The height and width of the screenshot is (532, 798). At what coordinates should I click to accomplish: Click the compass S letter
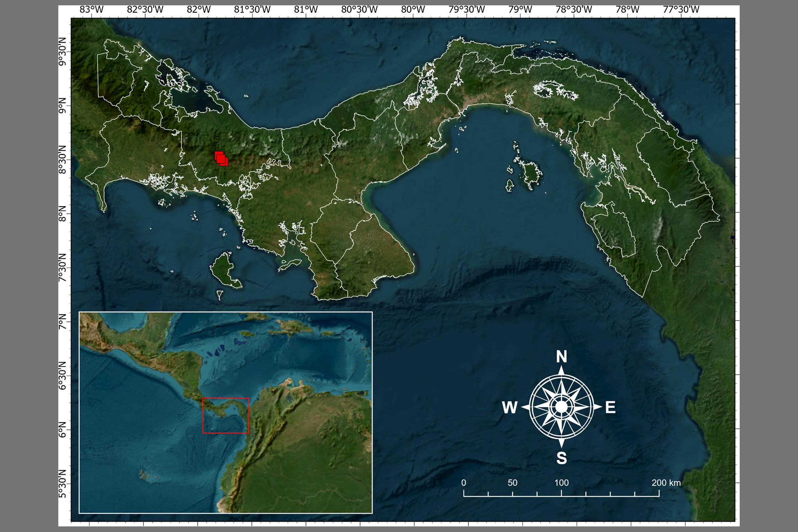[561, 458]
